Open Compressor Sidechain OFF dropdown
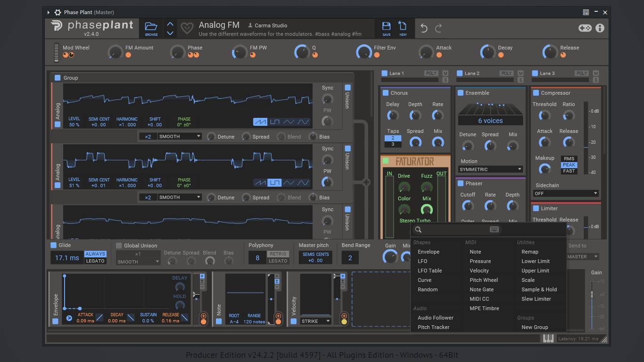 coord(566,193)
